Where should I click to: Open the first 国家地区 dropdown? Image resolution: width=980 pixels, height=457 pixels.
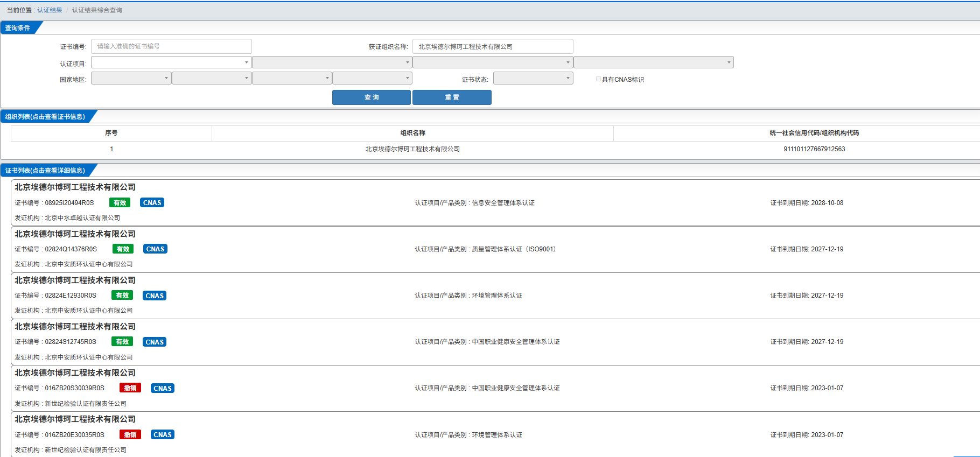click(131, 78)
